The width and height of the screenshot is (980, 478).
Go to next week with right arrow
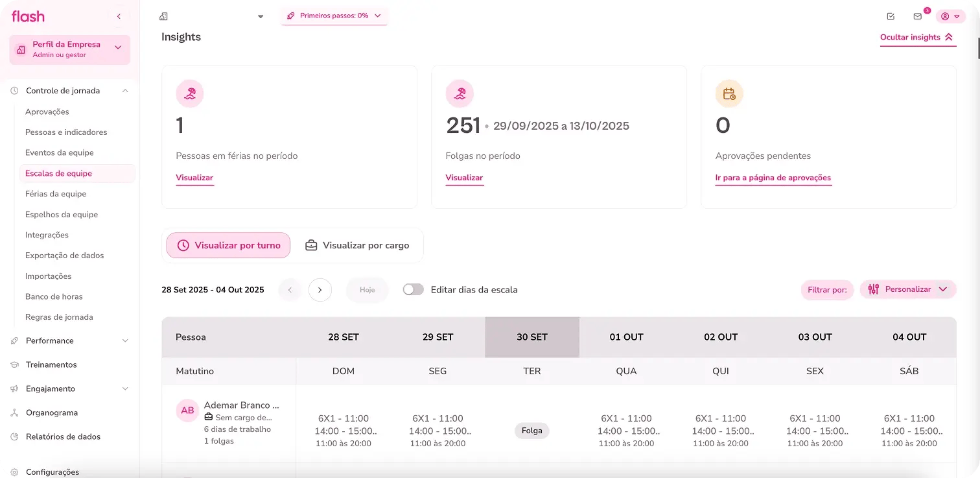[x=320, y=290]
